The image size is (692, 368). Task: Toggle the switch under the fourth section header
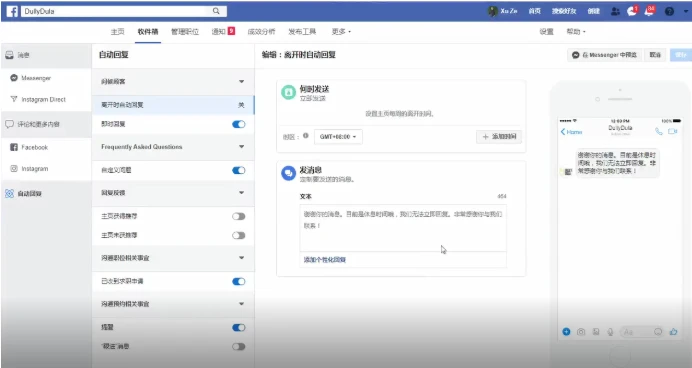tap(239, 282)
